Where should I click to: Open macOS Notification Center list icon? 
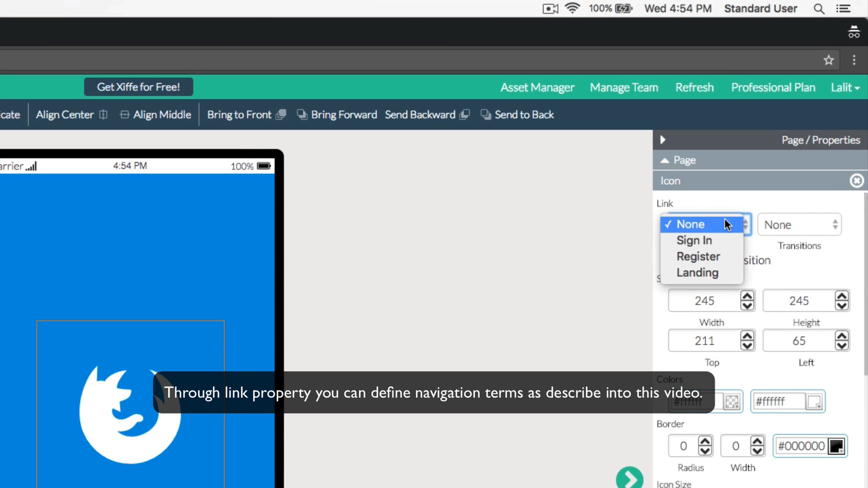843,8
